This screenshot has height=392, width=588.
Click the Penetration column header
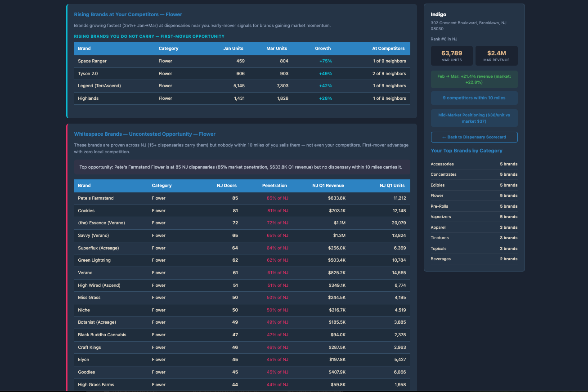click(x=274, y=186)
